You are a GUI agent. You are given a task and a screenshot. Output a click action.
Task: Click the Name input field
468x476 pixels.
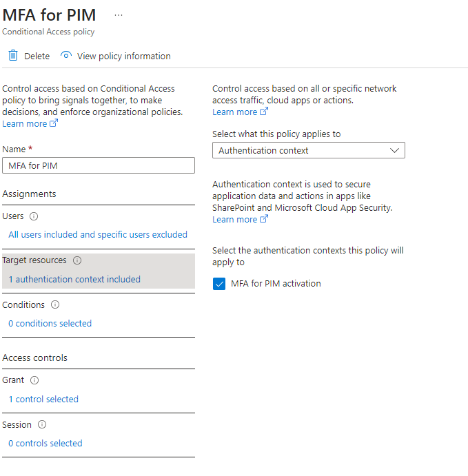click(99, 165)
